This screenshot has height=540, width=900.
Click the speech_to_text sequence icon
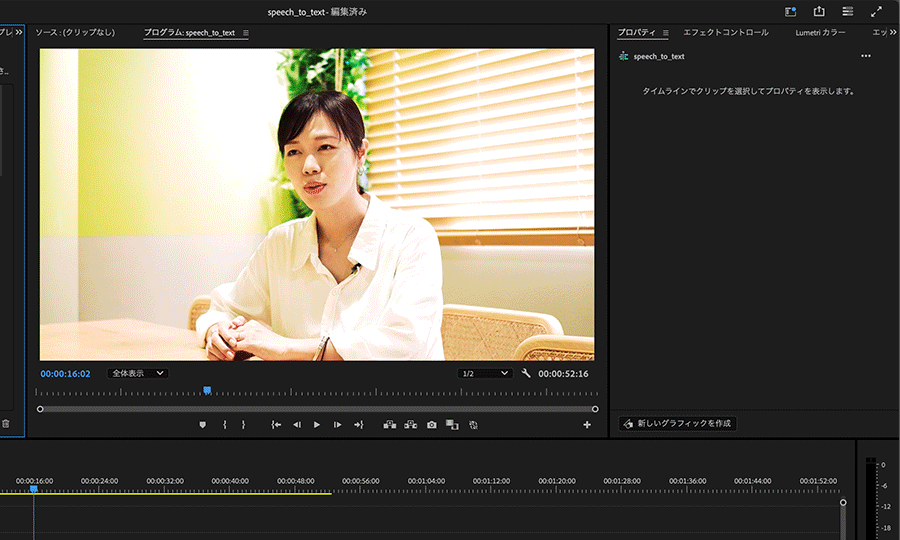[x=624, y=56]
